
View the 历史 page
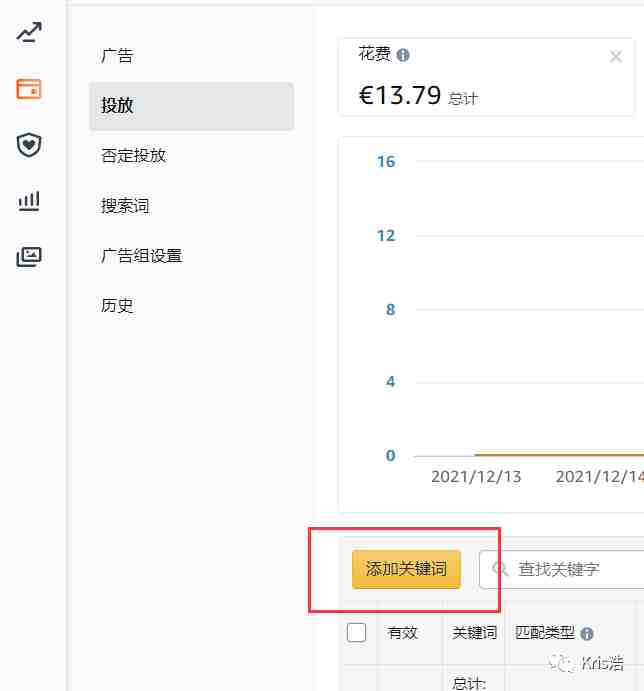(x=117, y=305)
